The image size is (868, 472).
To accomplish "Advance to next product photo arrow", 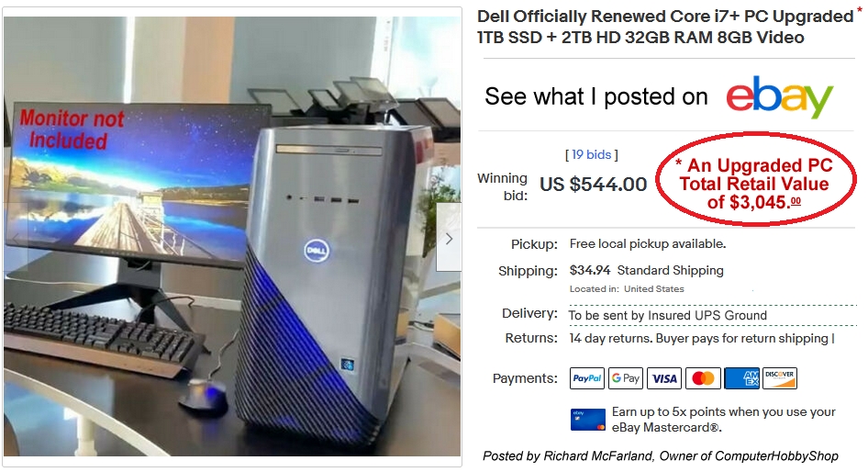I will pos(449,238).
